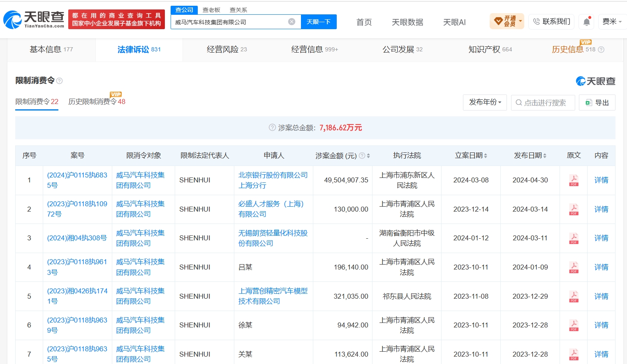
Task: Open PDF for case (2023)沪0118执9613号
Action: pos(574,267)
